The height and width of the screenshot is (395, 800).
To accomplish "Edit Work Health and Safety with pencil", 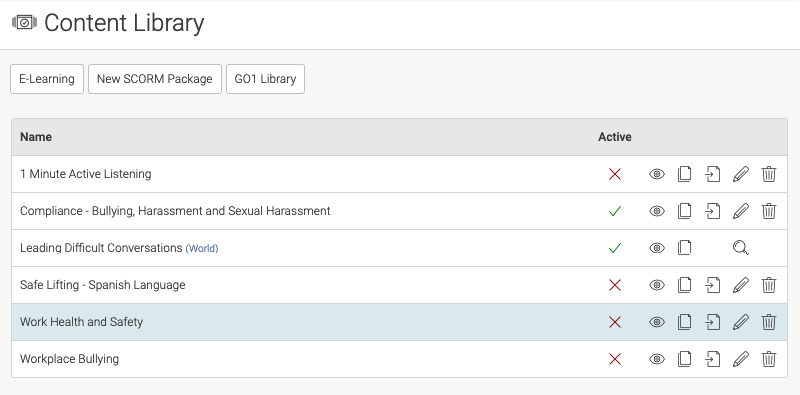I will (x=741, y=322).
